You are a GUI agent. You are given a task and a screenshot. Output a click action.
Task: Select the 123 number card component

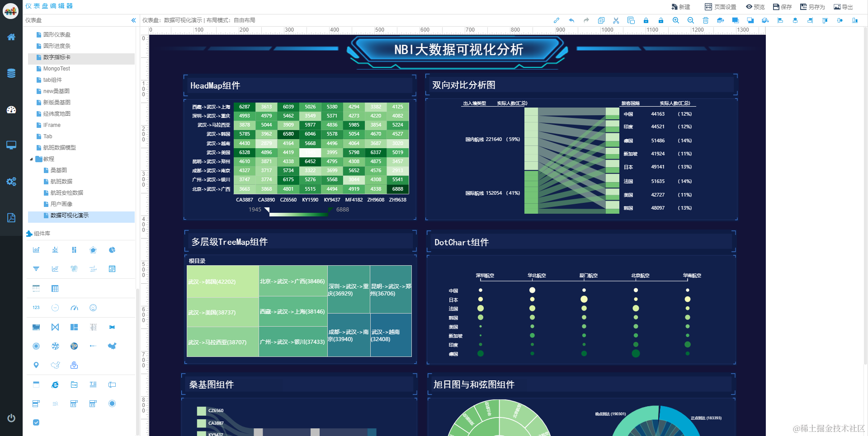pos(36,308)
